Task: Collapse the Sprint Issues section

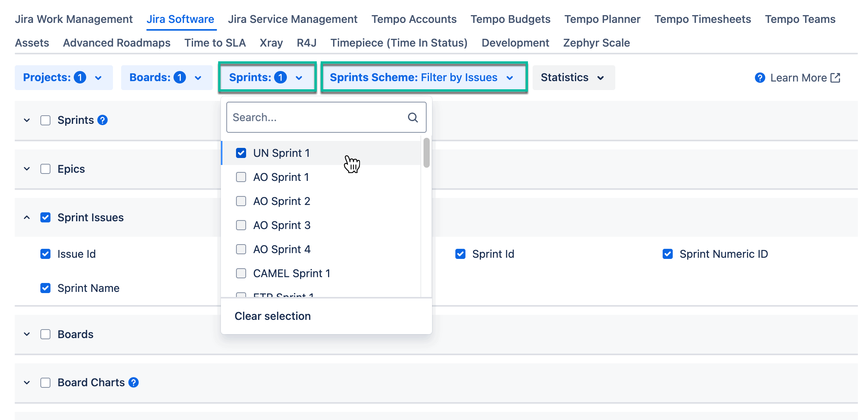Action: click(x=26, y=217)
